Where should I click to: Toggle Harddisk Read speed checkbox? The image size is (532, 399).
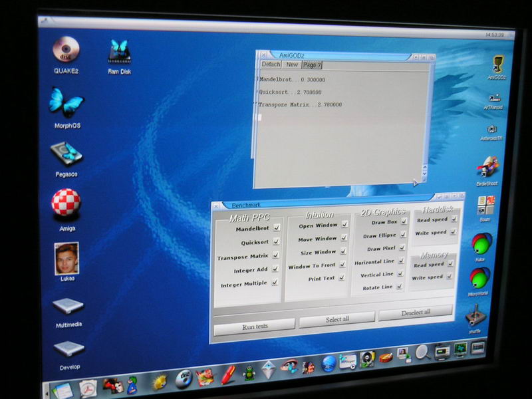(x=454, y=219)
